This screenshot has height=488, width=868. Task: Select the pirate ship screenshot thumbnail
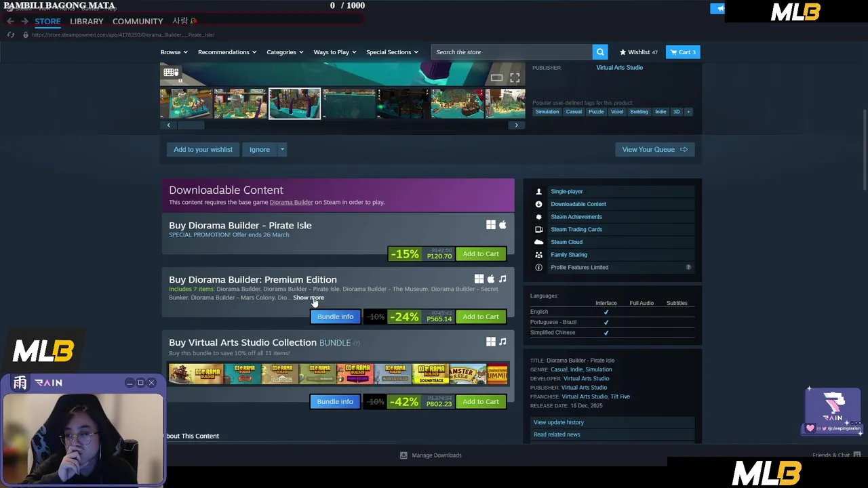pyautogui.click(x=457, y=104)
